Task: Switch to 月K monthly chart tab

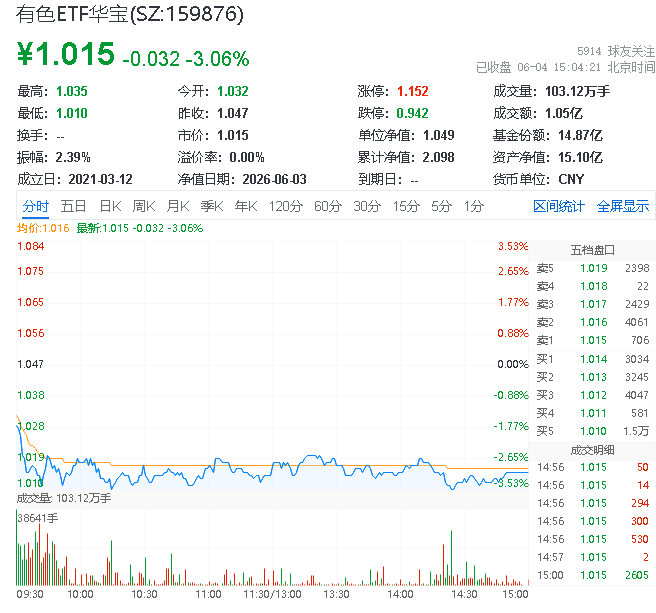Action: 178,206
